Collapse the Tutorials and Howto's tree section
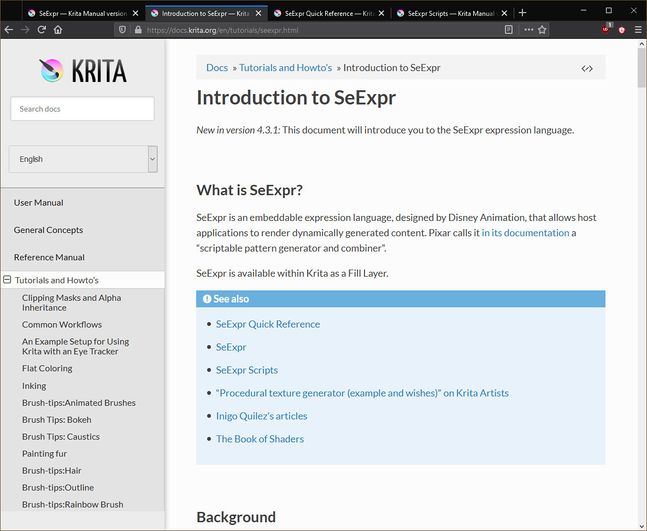Viewport: 647px width, 531px height. pyautogui.click(x=7, y=281)
